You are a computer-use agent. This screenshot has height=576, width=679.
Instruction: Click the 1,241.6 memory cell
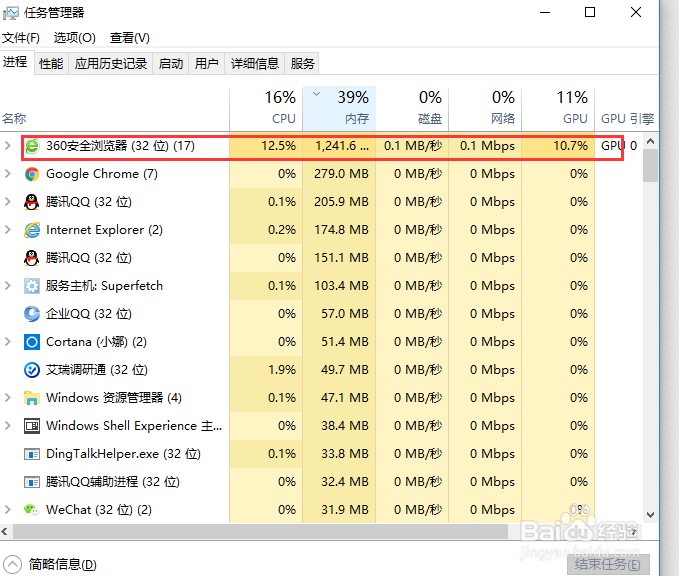click(339, 146)
